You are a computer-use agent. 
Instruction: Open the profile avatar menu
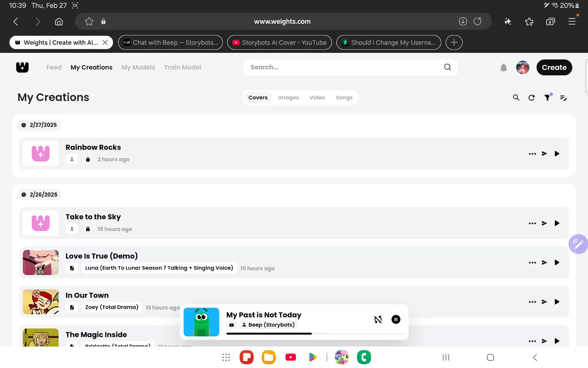523,67
